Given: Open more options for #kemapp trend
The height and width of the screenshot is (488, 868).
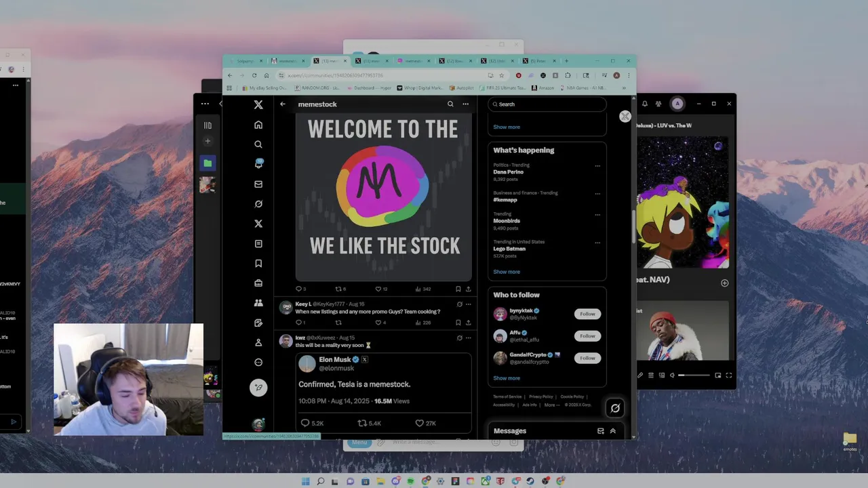Looking at the screenshot, I should click(x=597, y=193).
